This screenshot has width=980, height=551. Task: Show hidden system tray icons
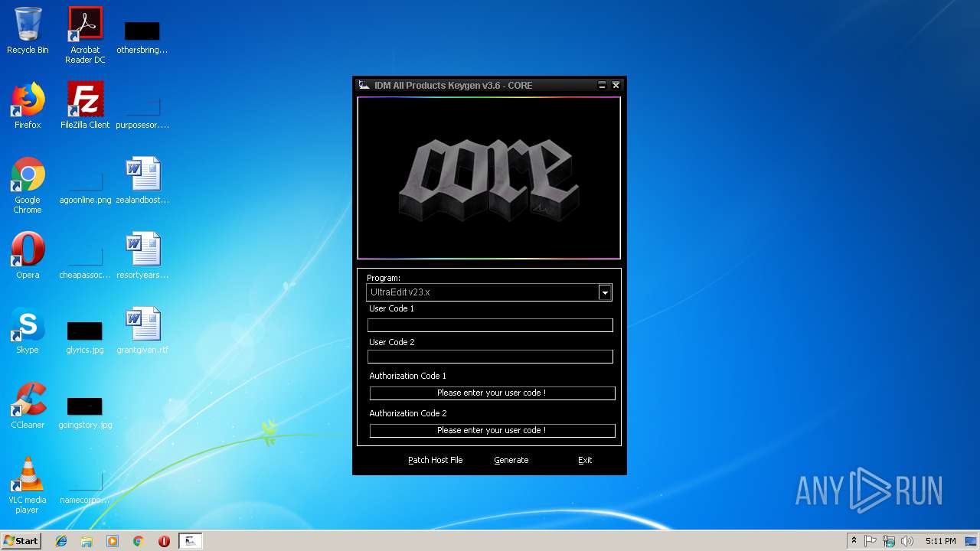coord(854,541)
